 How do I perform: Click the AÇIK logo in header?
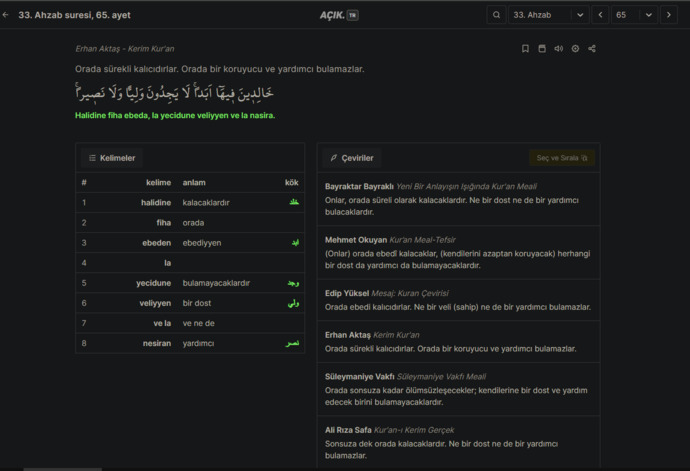point(332,15)
